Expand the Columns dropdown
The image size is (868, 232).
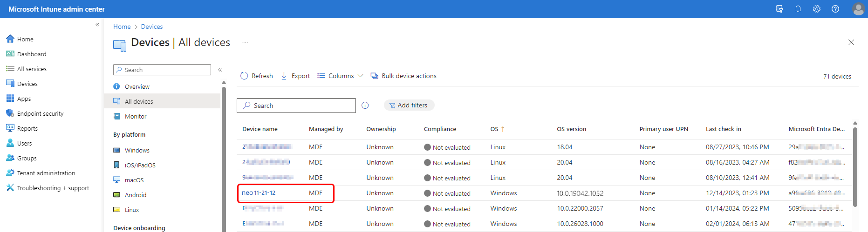340,76
